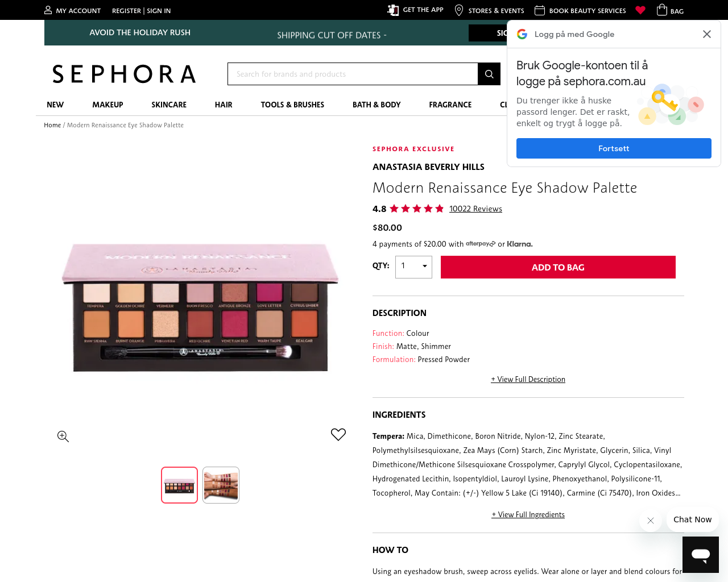Expand View Full Description
This screenshot has width=728, height=582.
528,379
